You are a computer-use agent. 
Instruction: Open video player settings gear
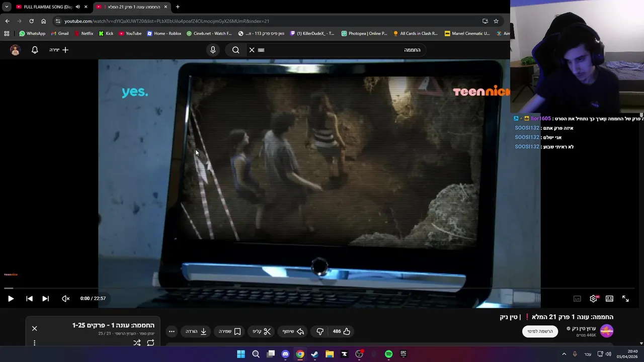tap(594, 299)
